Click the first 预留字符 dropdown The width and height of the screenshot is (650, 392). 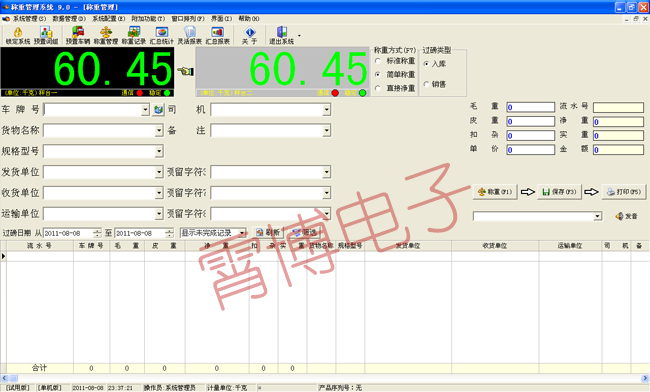(x=327, y=172)
